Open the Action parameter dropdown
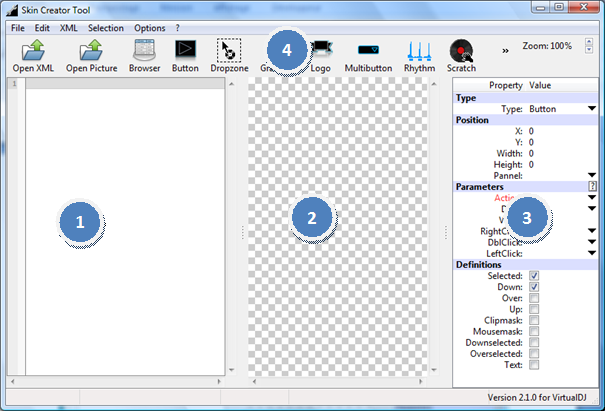The height and width of the screenshot is (411, 605). [592, 198]
